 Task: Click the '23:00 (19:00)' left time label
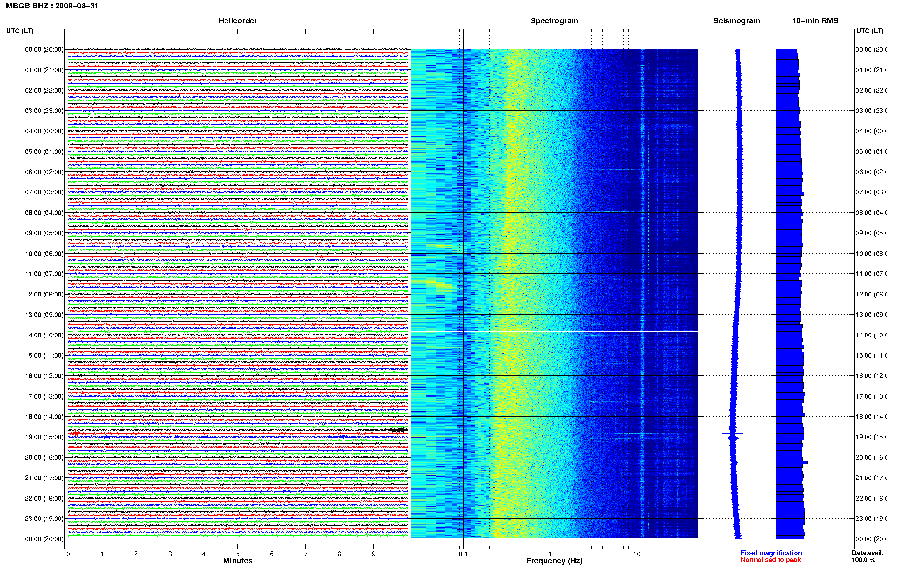(x=44, y=519)
